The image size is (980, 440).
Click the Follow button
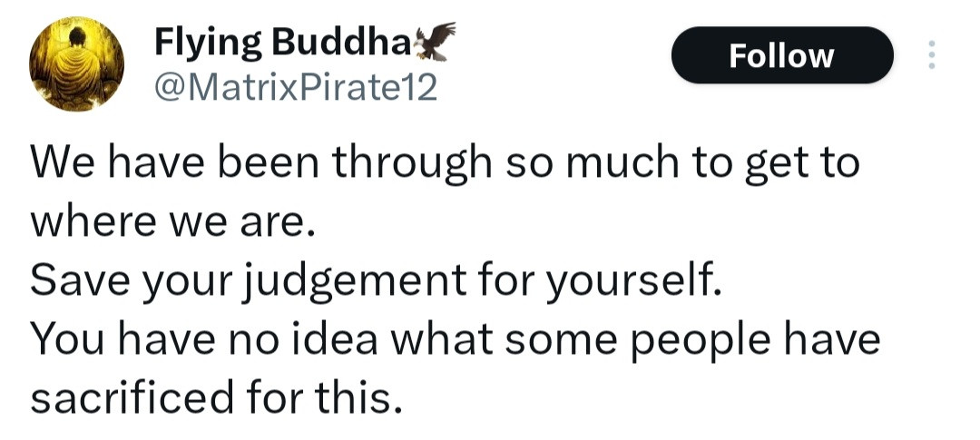click(x=781, y=55)
